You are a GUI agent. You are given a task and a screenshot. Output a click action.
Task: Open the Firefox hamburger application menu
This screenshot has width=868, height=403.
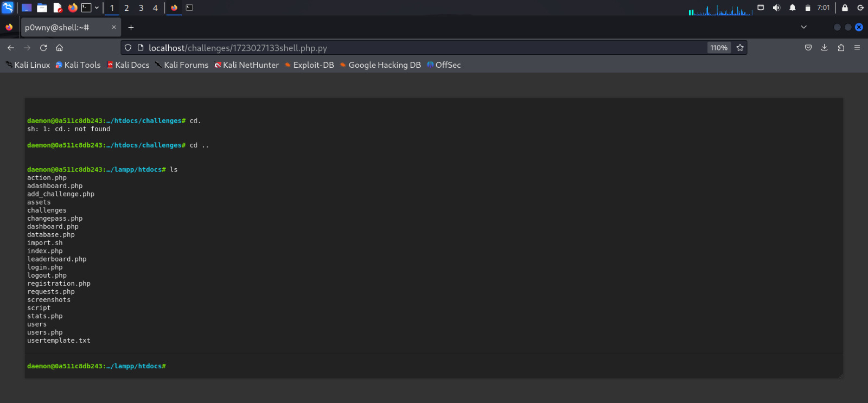tap(857, 48)
